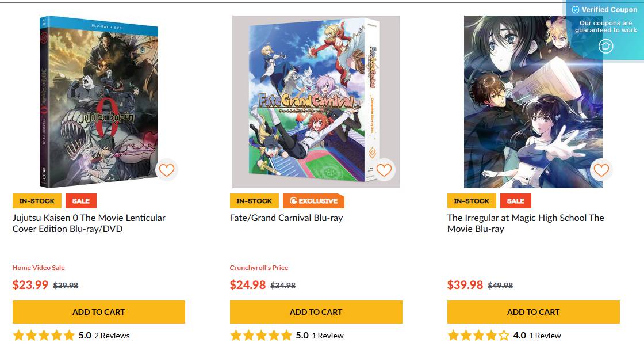Add Jujutsu Kaisen 0 Blu-ray to cart

pyautogui.click(x=98, y=311)
